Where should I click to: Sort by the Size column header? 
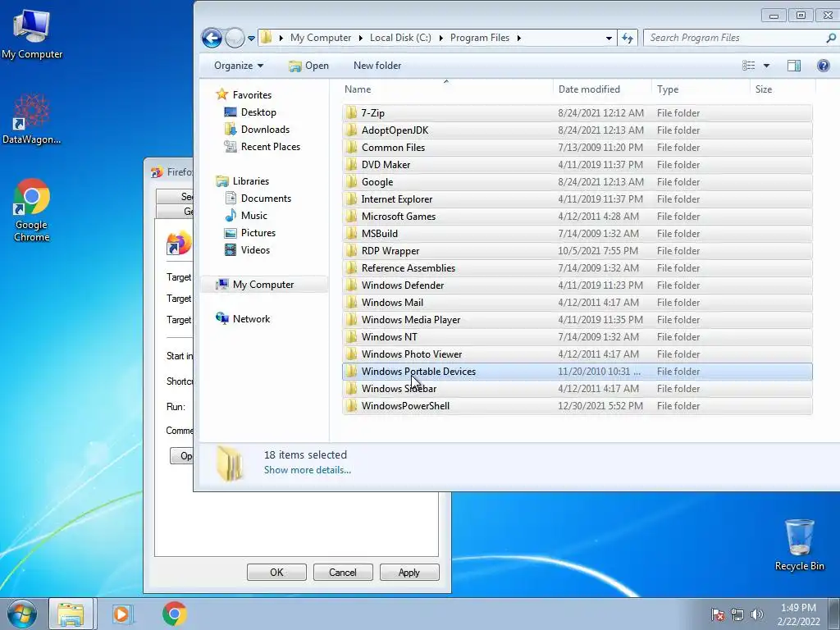[783, 89]
